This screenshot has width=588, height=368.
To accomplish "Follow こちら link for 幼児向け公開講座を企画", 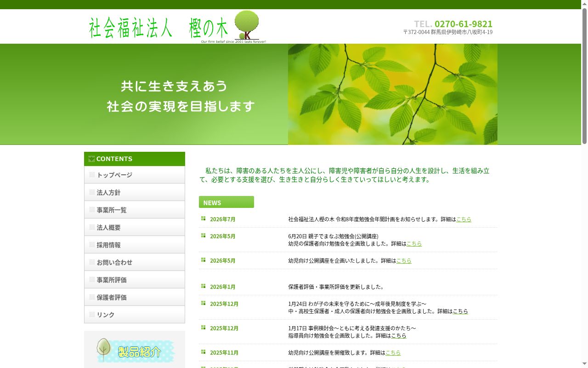I will point(404,261).
